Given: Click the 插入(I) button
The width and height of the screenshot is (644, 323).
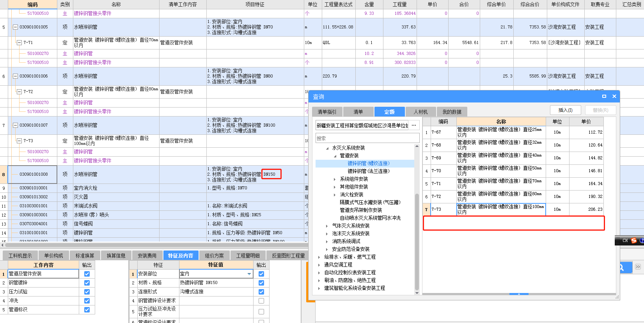Looking at the screenshot, I should coord(565,110).
